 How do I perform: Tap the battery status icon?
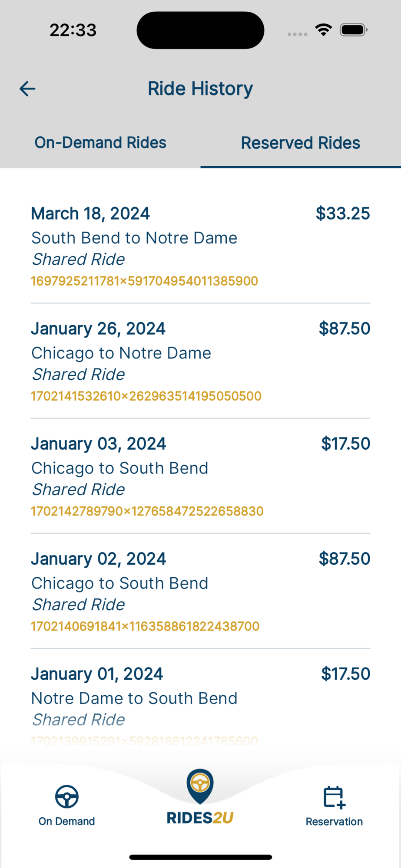point(353,30)
